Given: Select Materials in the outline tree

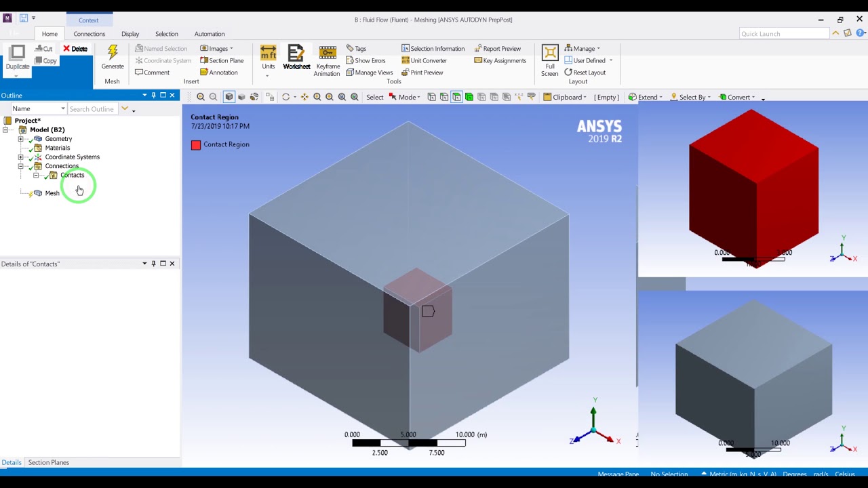Looking at the screenshot, I should [57, 148].
